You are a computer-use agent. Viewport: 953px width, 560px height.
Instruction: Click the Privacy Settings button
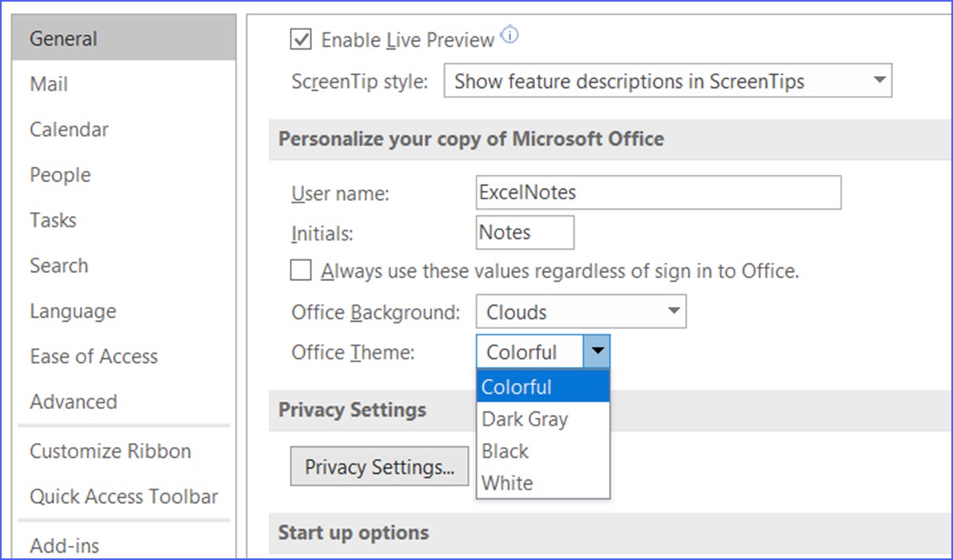tap(379, 466)
